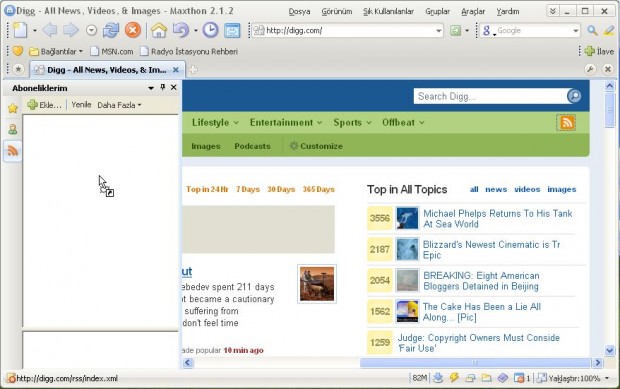
Task: Click the horizontal scrollbar right arrow
Action: [597, 363]
